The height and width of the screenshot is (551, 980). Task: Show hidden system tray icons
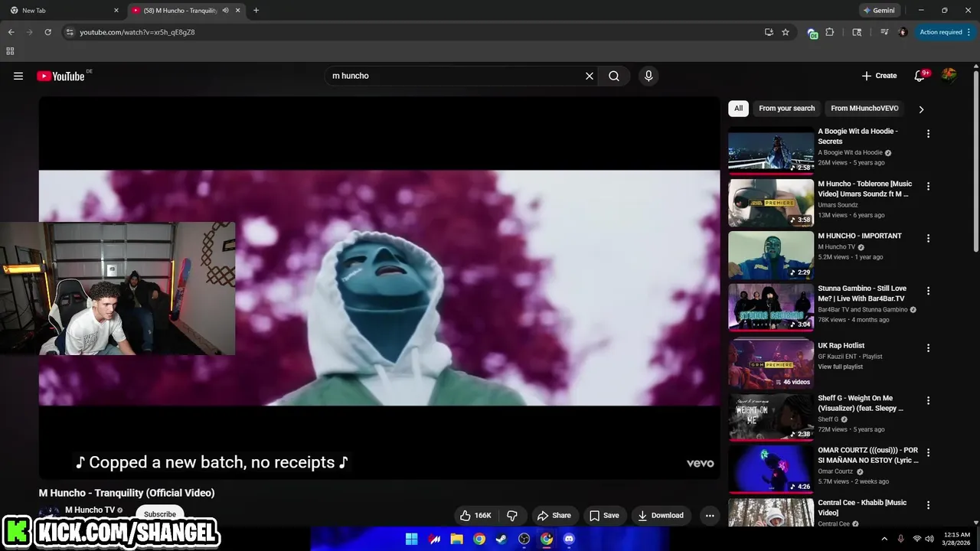pos(884,539)
